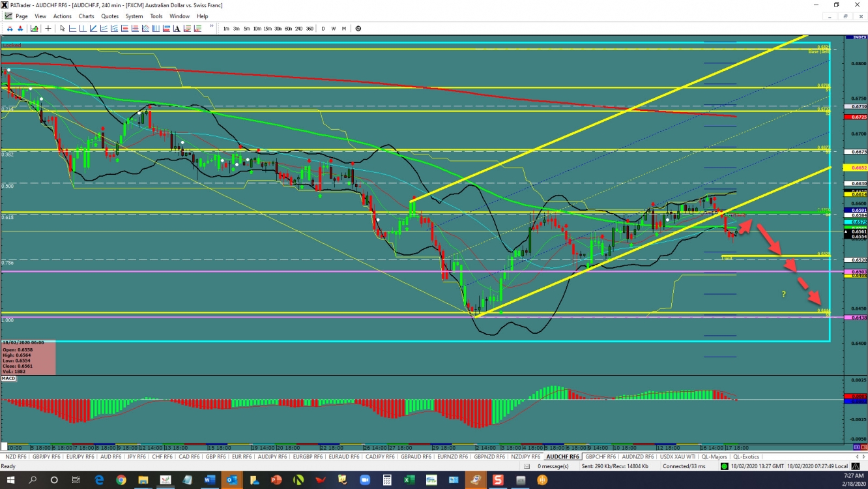Image resolution: width=868 pixels, height=489 pixels.
Task: Switch to CAD RF6 tab
Action: click(189, 456)
